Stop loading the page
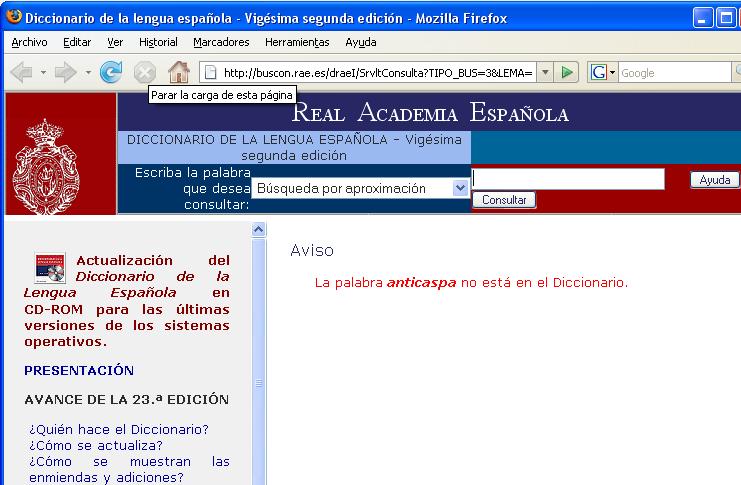Viewport: 741px width, 485px height. [145, 72]
